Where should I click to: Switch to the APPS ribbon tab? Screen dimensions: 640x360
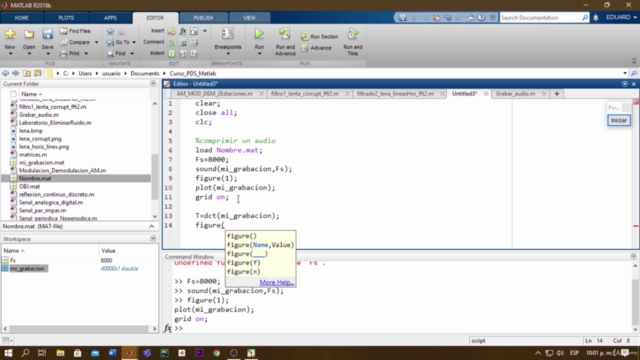click(110, 18)
